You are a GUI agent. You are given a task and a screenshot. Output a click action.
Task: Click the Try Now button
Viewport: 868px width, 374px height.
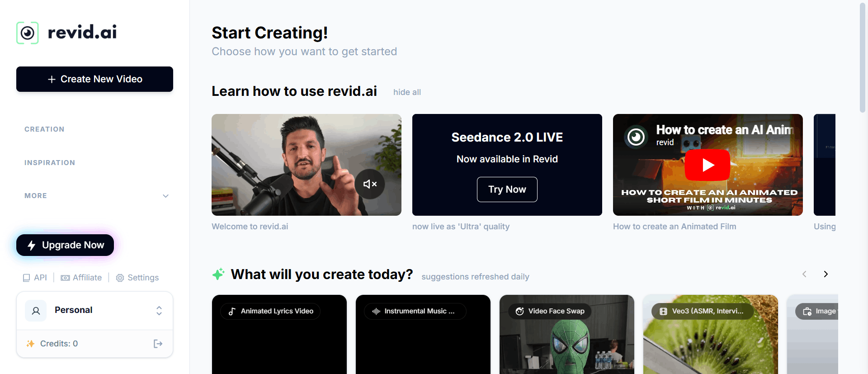click(x=507, y=189)
